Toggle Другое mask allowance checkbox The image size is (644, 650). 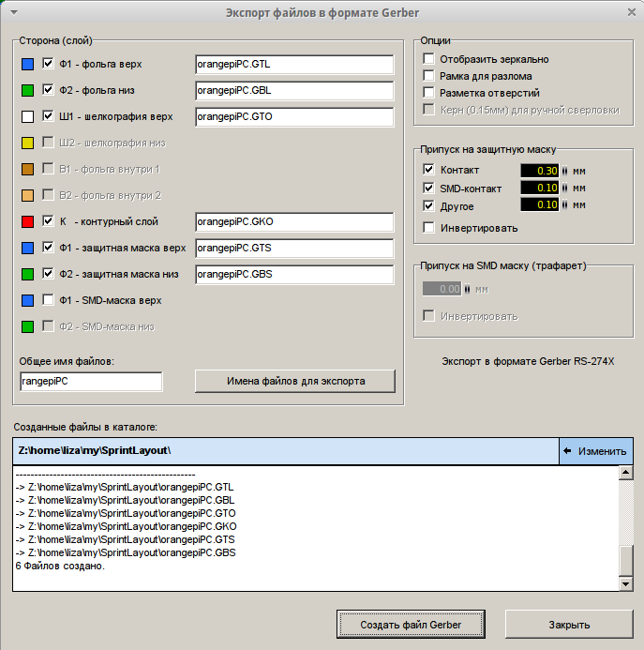[x=428, y=205]
